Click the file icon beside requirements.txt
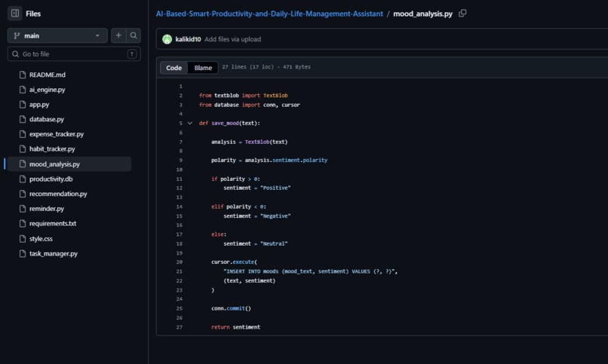 click(x=23, y=223)
